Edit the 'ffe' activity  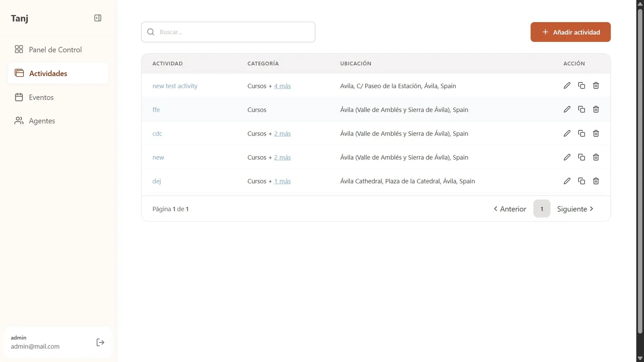[567, 109]
